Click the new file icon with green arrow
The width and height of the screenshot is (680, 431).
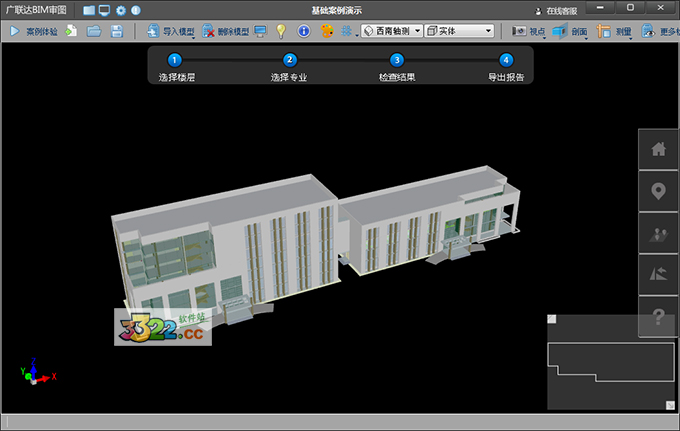click(71, 31)
